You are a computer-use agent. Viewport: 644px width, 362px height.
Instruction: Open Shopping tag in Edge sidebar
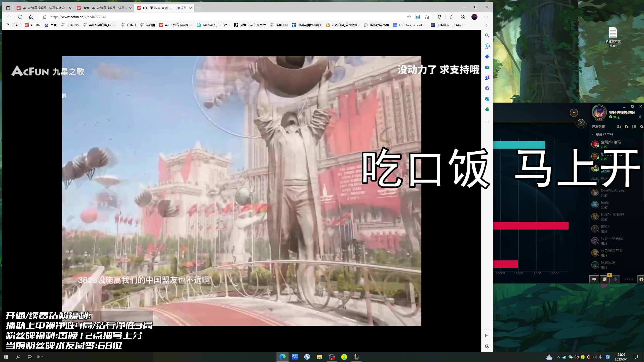coord(487,57)
